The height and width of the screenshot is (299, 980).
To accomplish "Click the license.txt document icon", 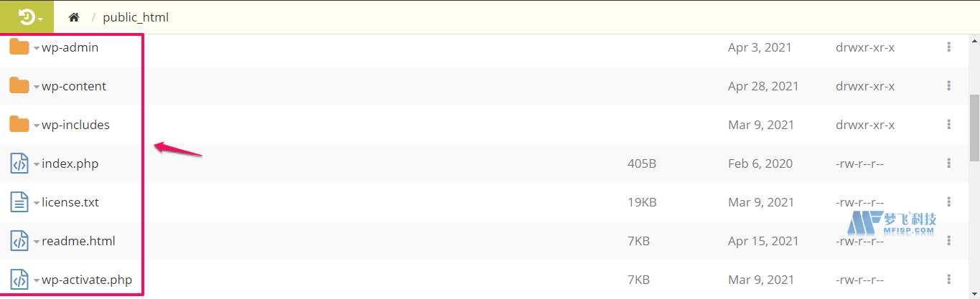I will pyautogui.click(x=19, y=202).
